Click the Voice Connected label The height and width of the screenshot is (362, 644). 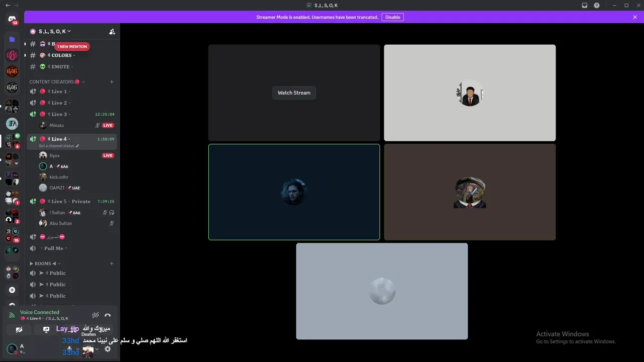[x=40, y=312]
